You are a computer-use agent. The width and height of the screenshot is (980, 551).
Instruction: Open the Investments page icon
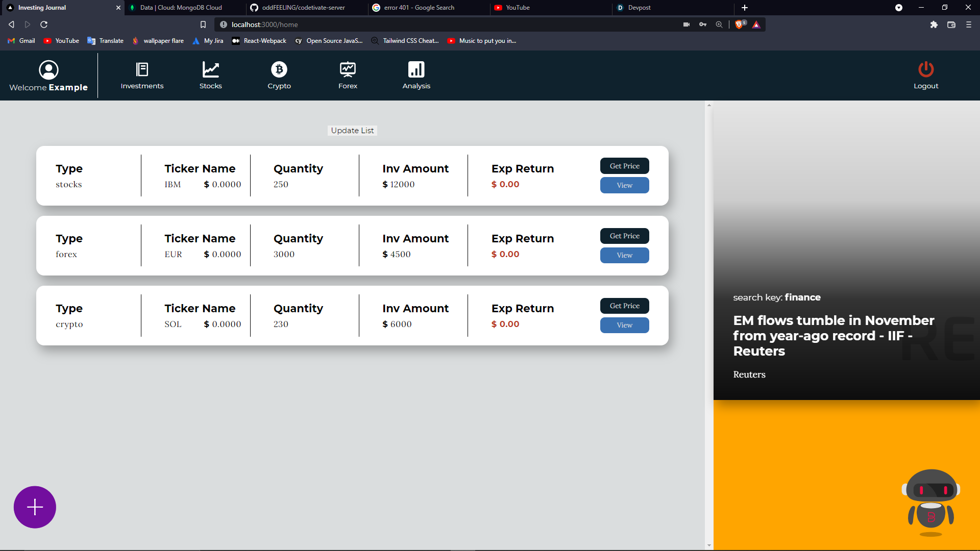(x=142, y=69)
